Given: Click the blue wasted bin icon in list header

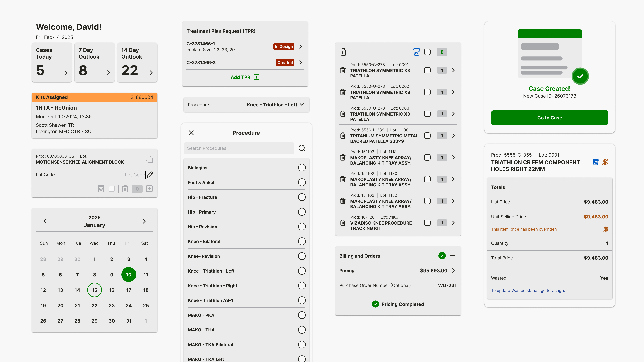Looking at the screenshot, I should 416,52.
